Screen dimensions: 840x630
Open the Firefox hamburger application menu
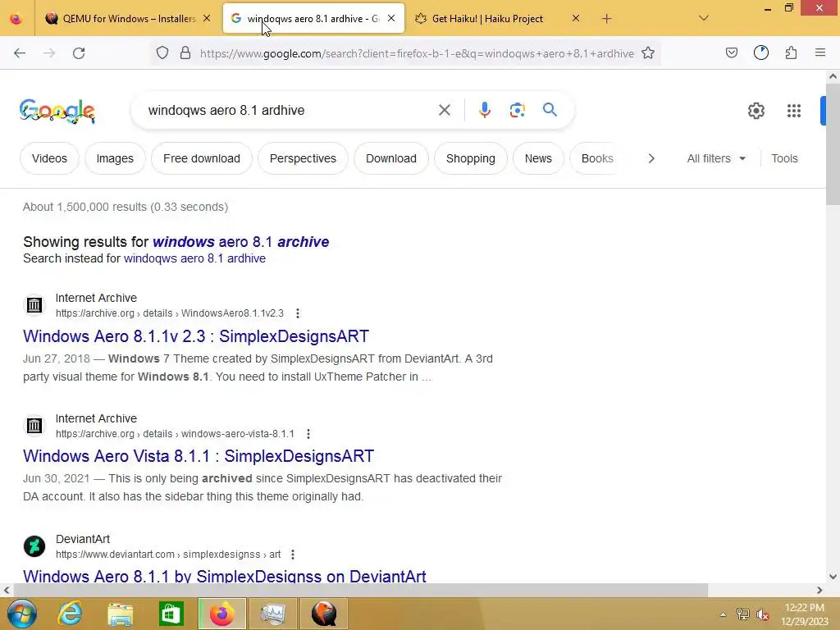point(820,52)
